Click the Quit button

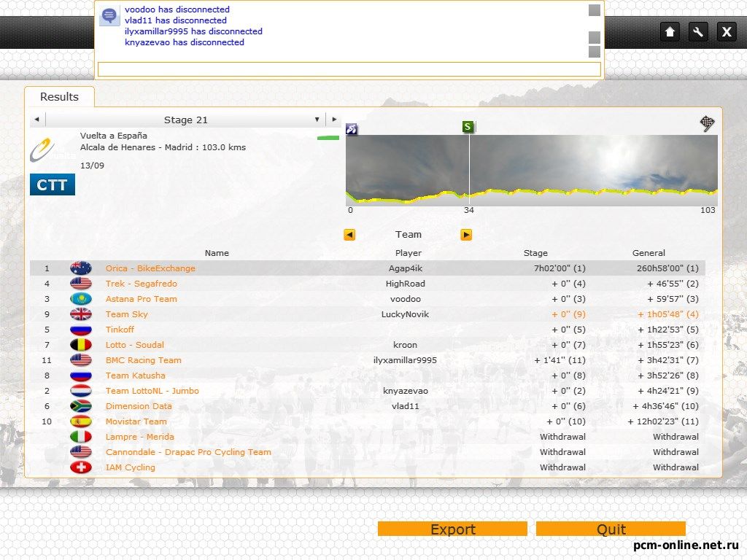click(x=611, y=529)
